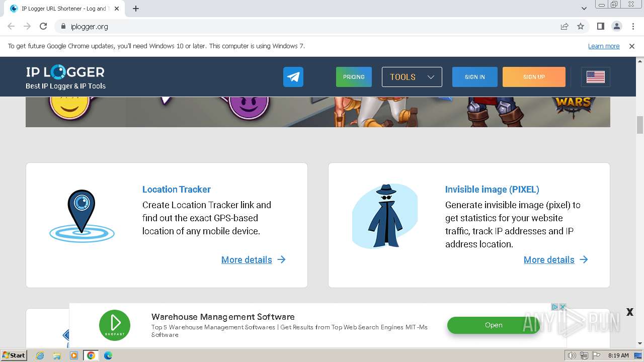Close the bottom ad with X
The image size is (644, 362).
pos(629,312)
